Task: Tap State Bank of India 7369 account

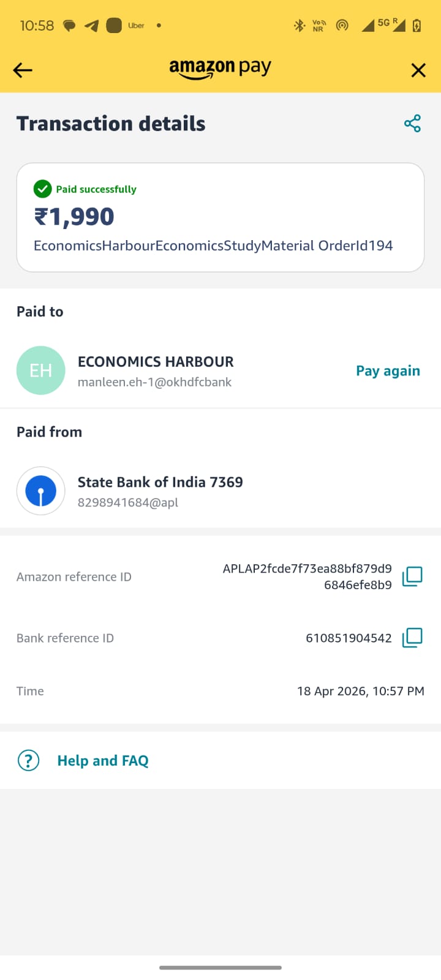Action: click(160, 482)
